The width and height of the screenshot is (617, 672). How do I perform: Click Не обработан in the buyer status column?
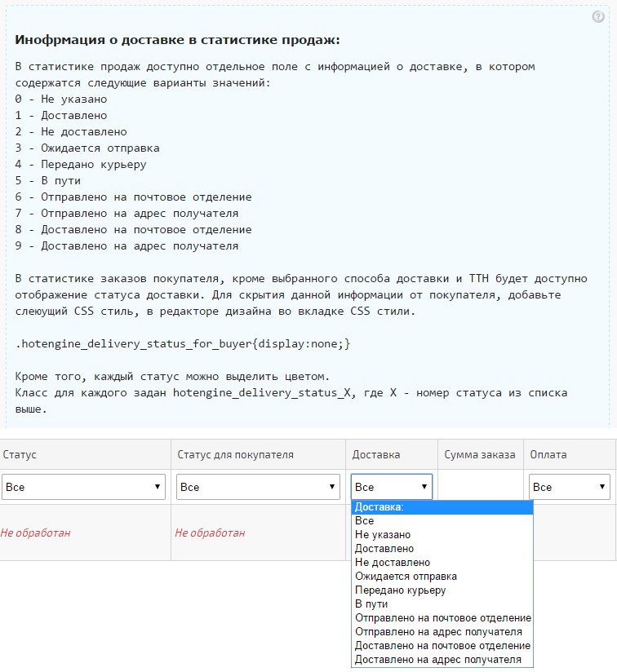click(x=210, y=533)
